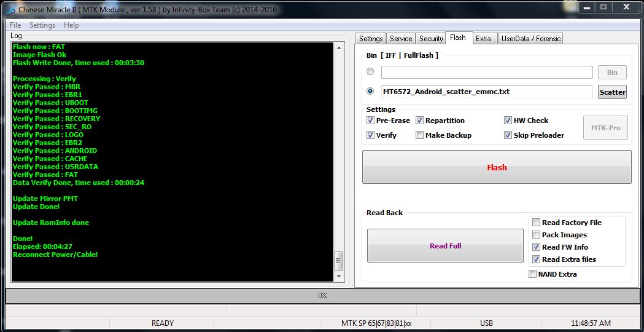
Task: Click log line 'Verify Passed : RECOVERY'
Action: pyautogui.click(x=56, y=119)
